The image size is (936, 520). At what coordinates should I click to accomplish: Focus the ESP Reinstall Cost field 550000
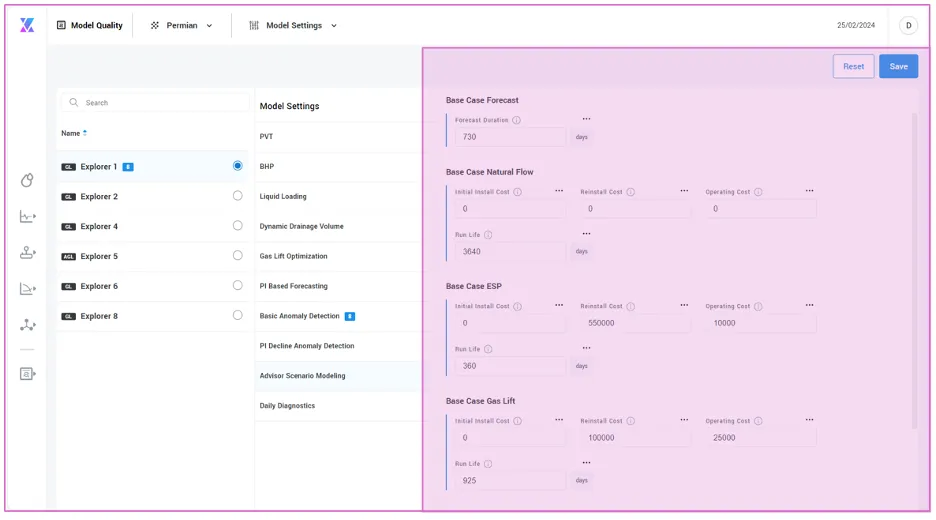635,323
